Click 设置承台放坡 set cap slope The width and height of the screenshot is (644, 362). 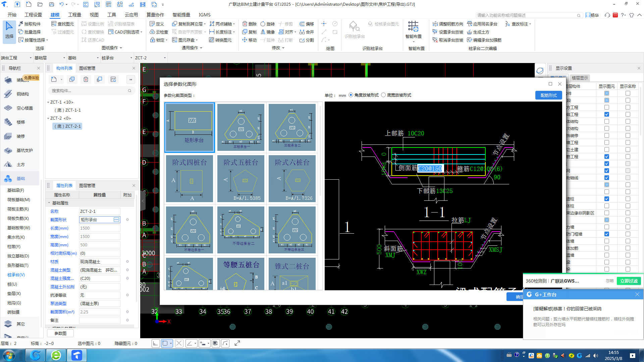tap(448, 32)
